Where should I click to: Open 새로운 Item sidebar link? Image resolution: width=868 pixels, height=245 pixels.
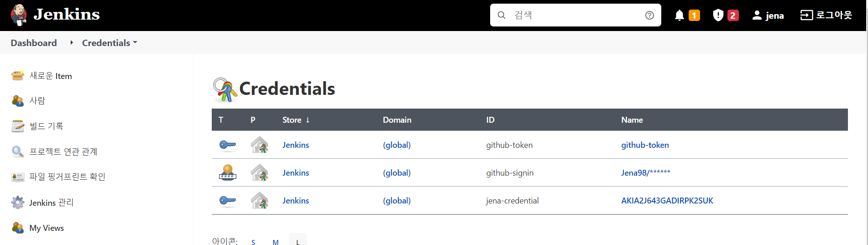point(51,76)
